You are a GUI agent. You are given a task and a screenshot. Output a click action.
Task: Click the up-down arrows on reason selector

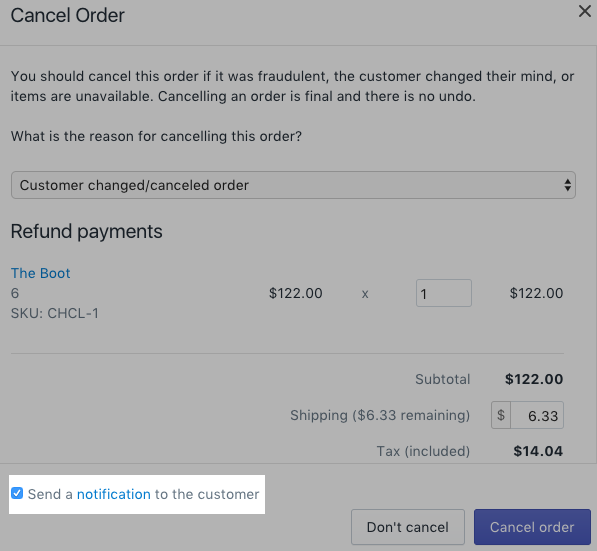pyautogui.click(x=567, y=185)
